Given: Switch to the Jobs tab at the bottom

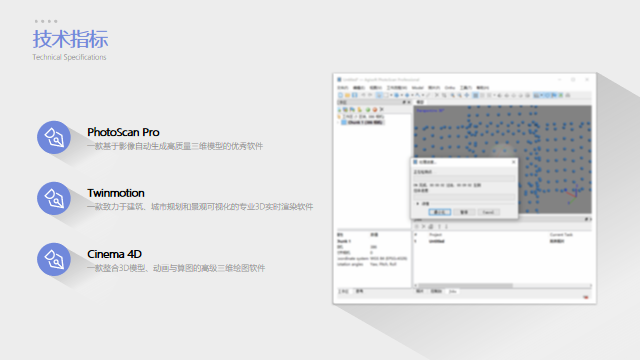Looking at the screenshot, I should click(453, 291).
